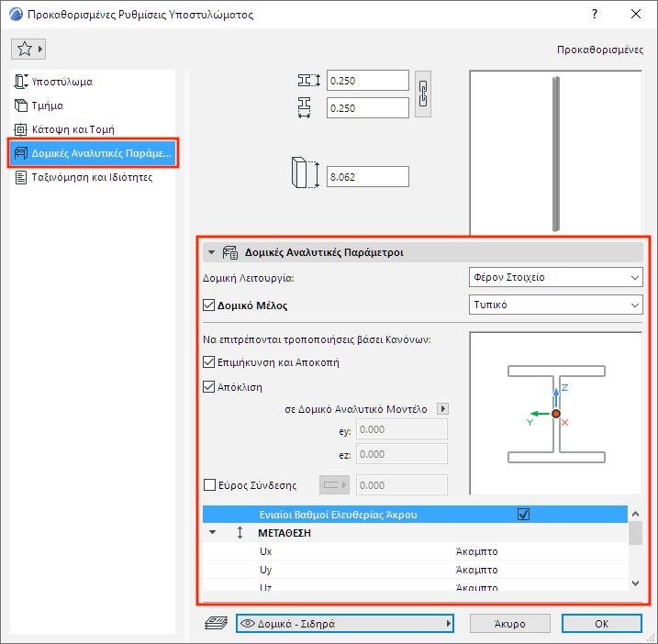Click the structural parameters panel header icon
This screenshot has width=658, height=644.
[x=230, y=252]
